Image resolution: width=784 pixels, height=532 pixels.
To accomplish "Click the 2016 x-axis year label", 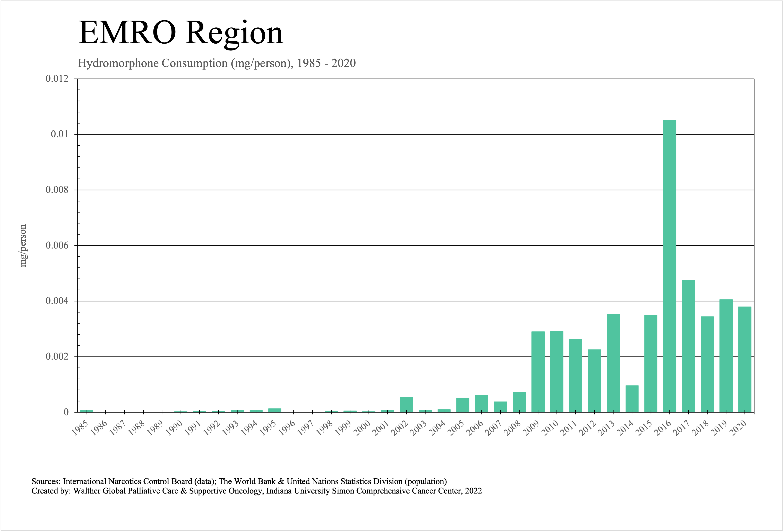I will (x=662, y=428).
